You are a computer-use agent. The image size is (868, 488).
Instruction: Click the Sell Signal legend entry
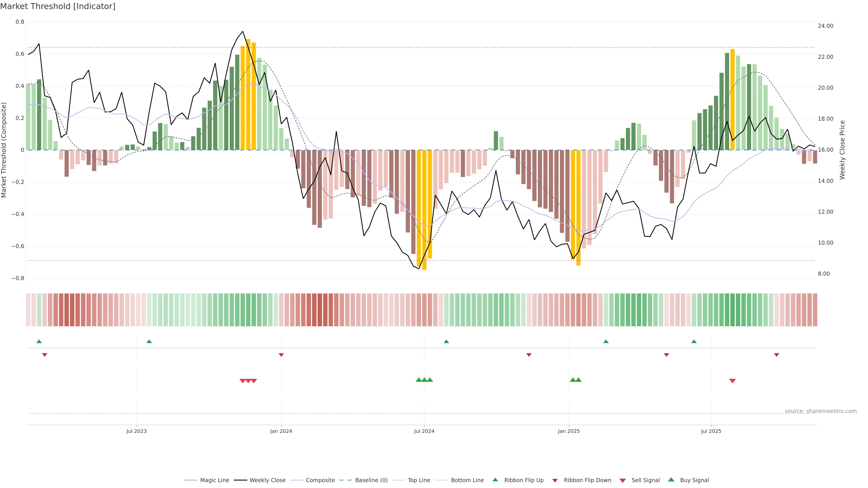pyautogui.click(x=645, y=480)
